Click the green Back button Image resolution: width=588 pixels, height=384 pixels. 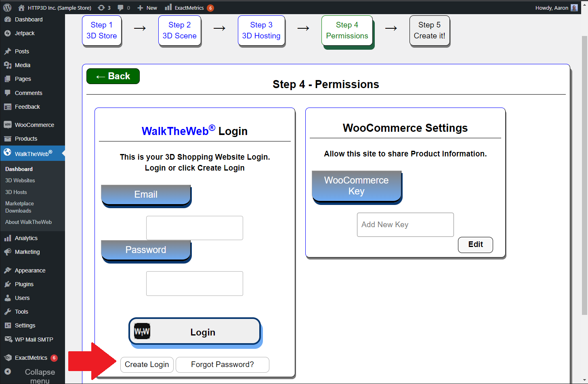pyautogui.click(x=113, y=76)
